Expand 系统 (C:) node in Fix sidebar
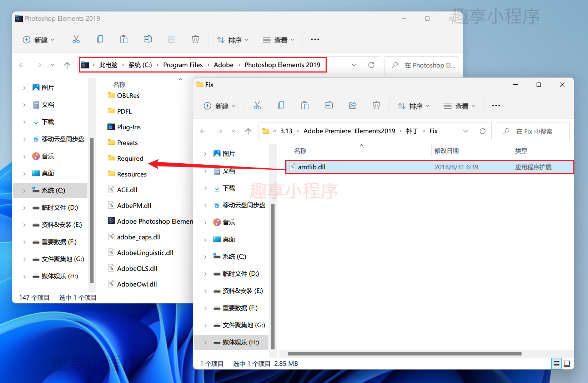This screenshot has width=588, height=383. click(205, 257)
